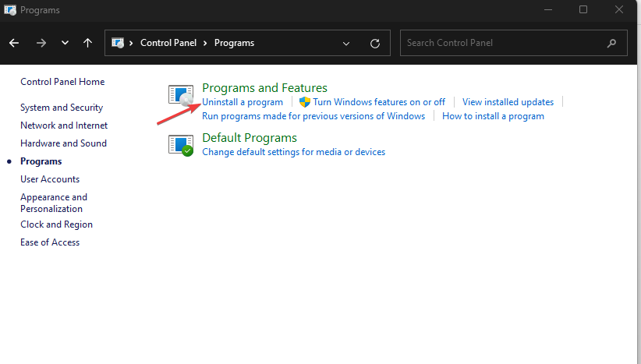The width and height of the screenshot is (641, 364).
Task: Open View installed updates
Action: (508, 102)
